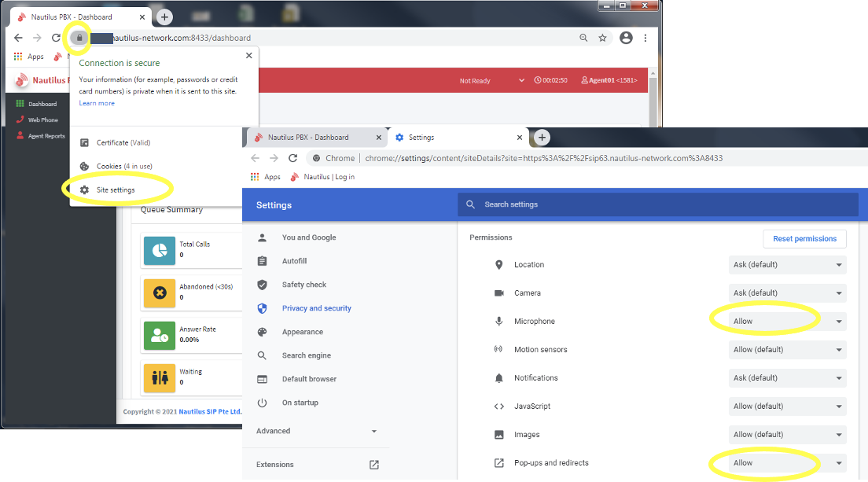The width and height of the screenshot is (868, 482).
Task: Open the Apps shortcut in the Dashboard window bookmarks
Action: click(x=29, y=57)
